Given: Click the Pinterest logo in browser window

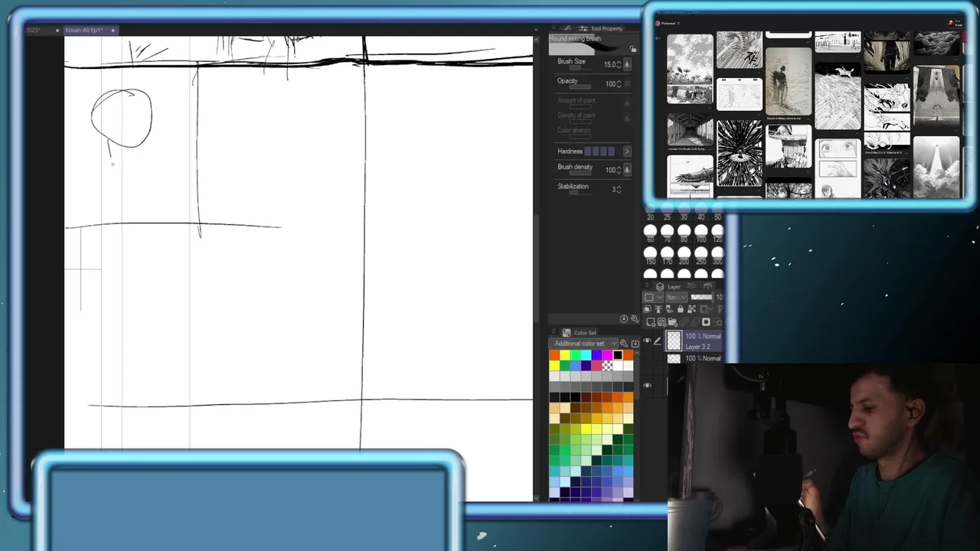Looking at the screenshot, I should tap(658, 24).
